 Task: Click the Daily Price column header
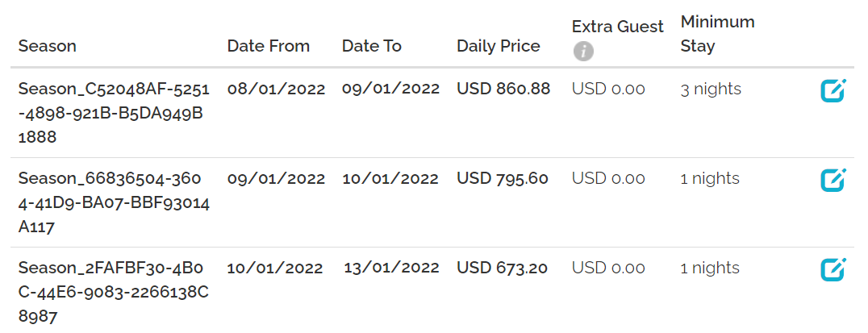click(x=498, y=46)
